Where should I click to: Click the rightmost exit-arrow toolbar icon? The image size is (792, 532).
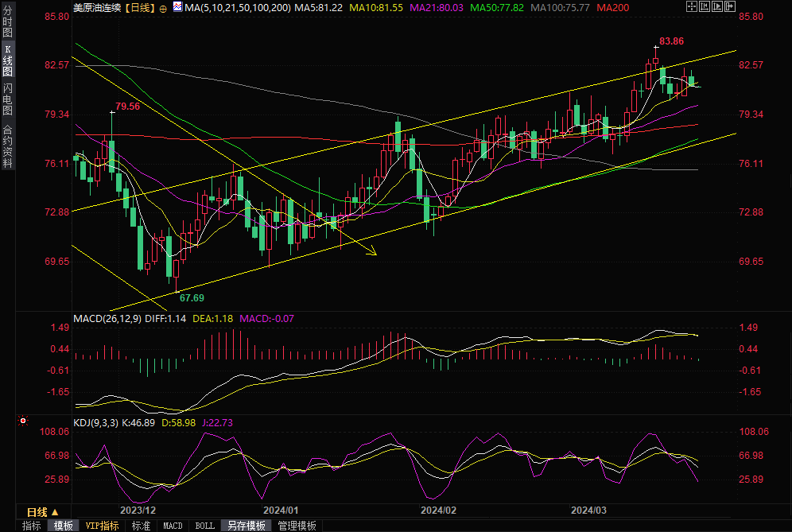730,6
